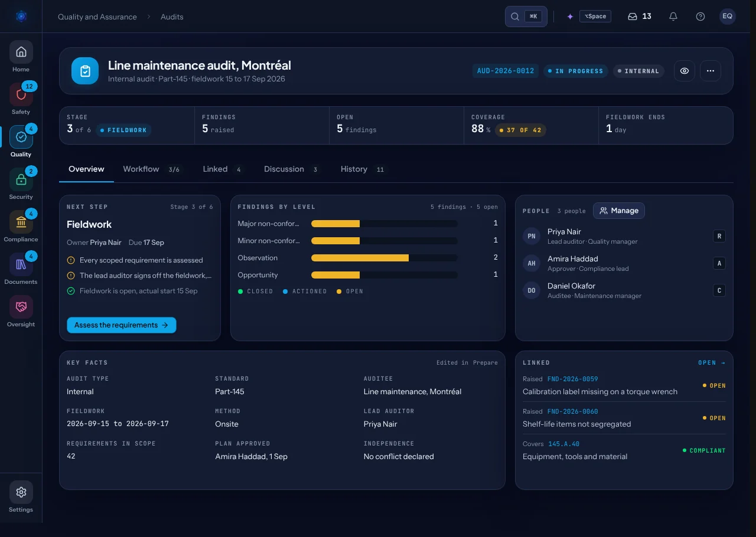Click the AUD-2026-0012 audit ID badge

(x=506, y=71)
